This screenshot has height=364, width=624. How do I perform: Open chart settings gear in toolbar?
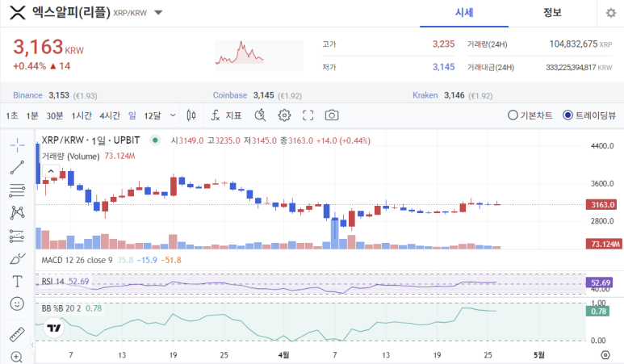[284, 115]
